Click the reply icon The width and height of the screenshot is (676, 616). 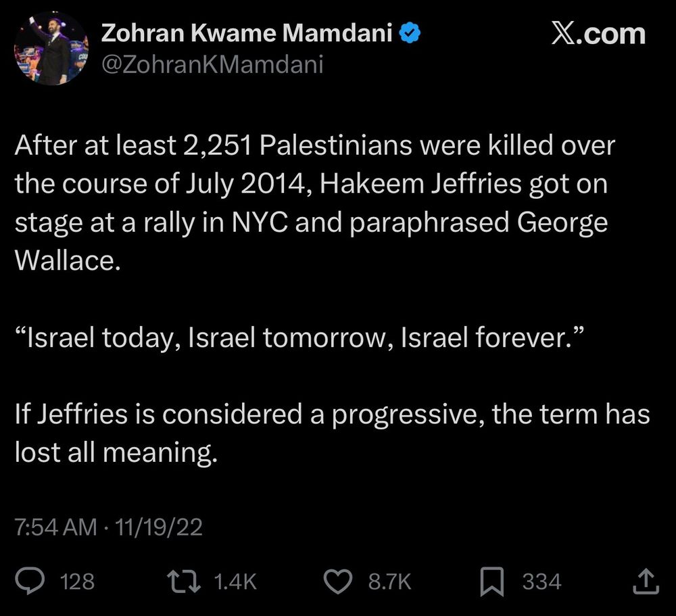pos(30,579)
